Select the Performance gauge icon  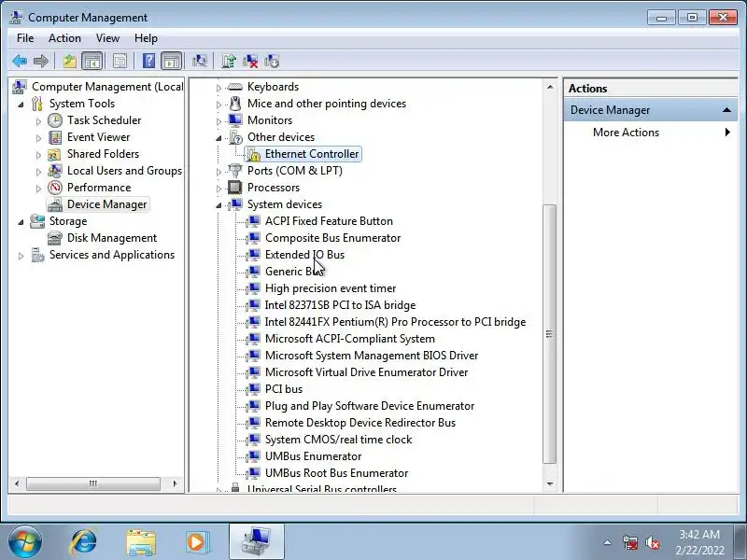(x=55, y=188)
